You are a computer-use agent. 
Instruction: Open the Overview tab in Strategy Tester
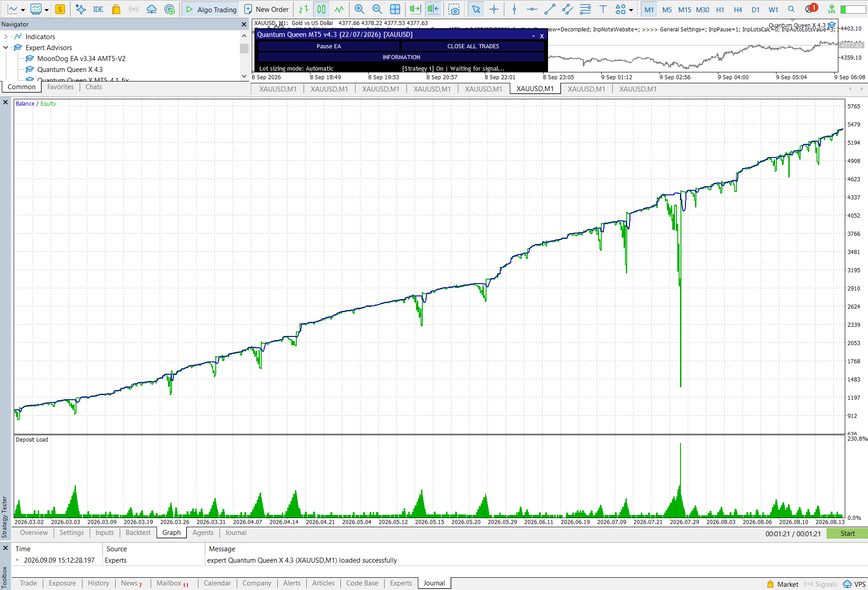[34, 533]
